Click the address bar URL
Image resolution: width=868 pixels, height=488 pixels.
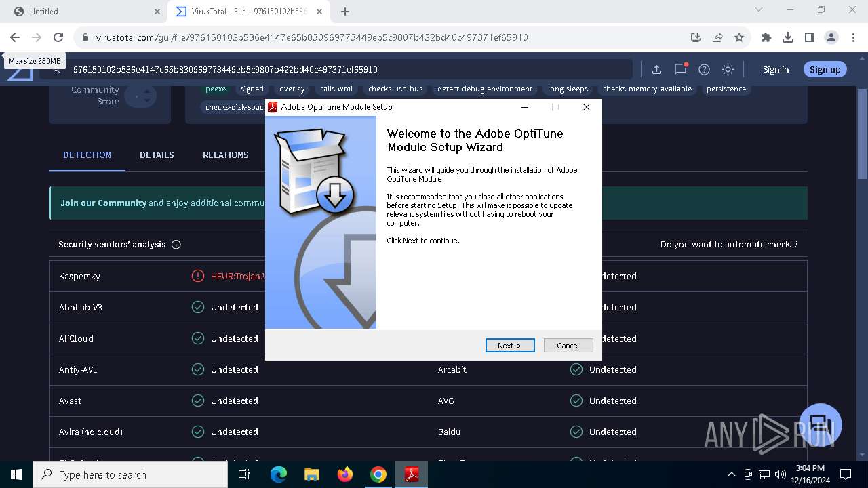[312, 37]
